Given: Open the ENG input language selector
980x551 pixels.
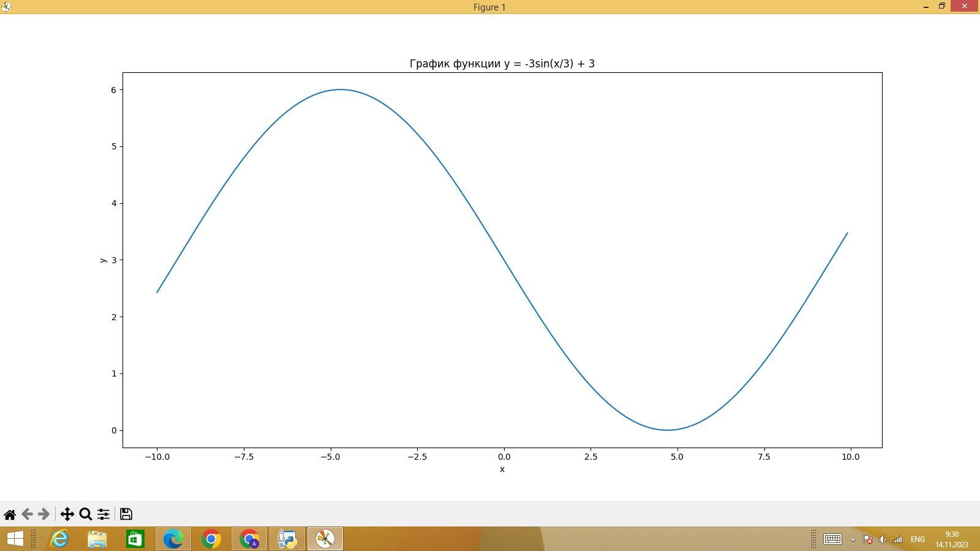Looking at the screenshot, I should click(x=918, y=539).
